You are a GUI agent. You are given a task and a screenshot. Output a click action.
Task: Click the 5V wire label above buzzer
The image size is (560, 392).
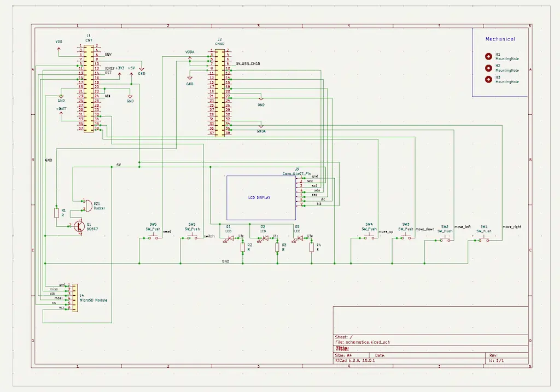pos(119,165)
